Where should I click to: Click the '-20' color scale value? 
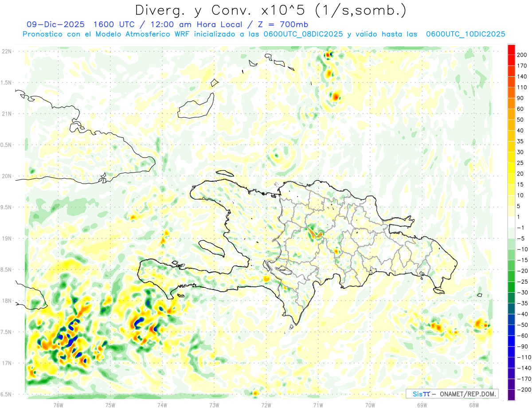523,271
